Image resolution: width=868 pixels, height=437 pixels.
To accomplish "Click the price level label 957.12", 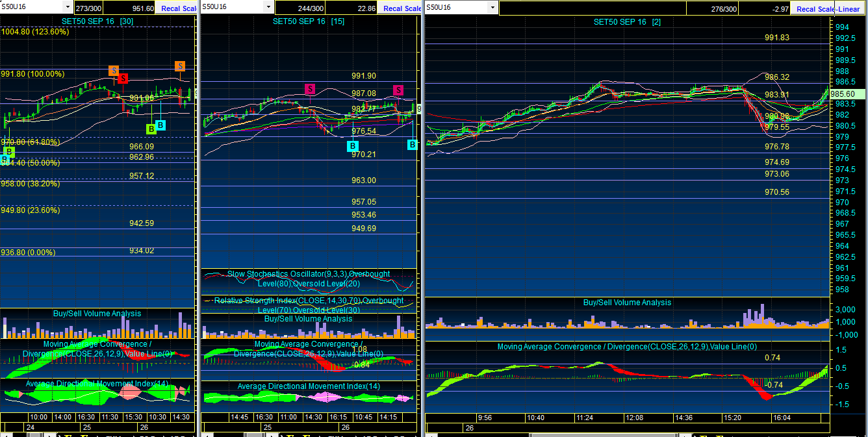I will (142, 176).
